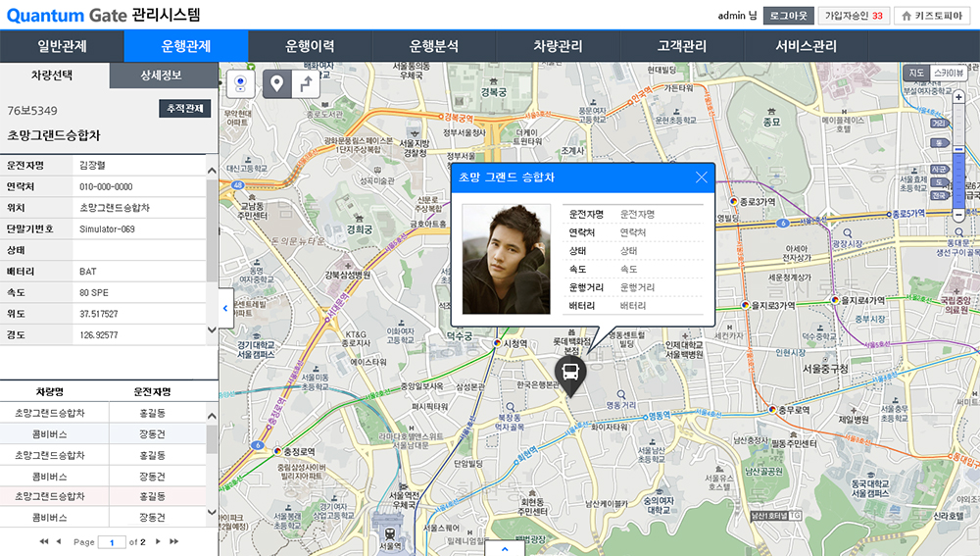Switch map to 지도 view
The height and width of the screenshot is (556, 980).
tap(916, 74)
